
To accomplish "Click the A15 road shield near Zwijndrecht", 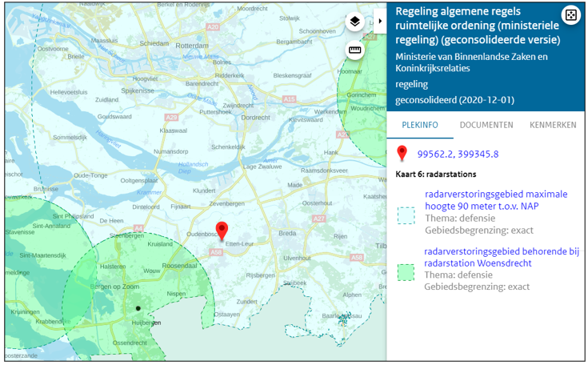I will [289, 99].
